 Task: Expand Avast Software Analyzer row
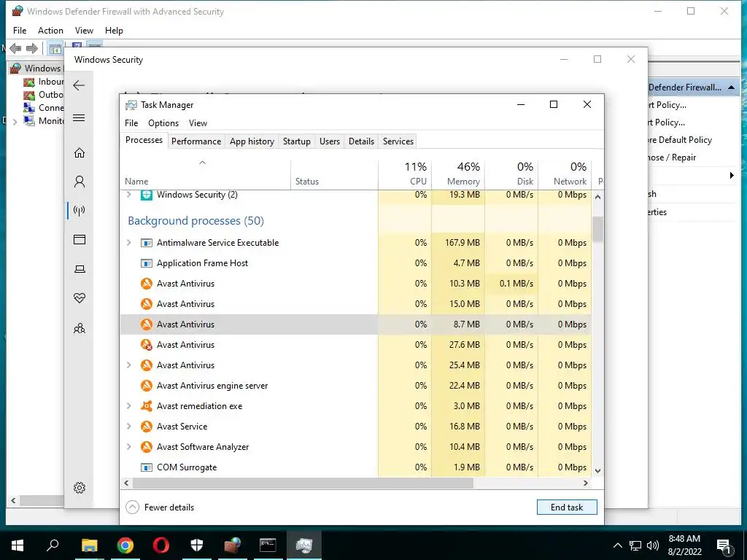click(x=128, y=447)
